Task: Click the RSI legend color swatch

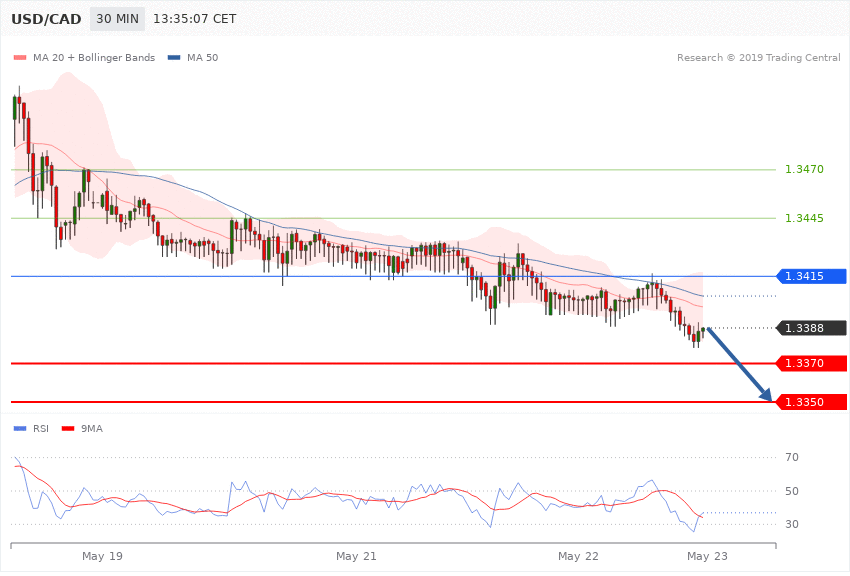Action: pyautogui.click(x=20, y=429)
